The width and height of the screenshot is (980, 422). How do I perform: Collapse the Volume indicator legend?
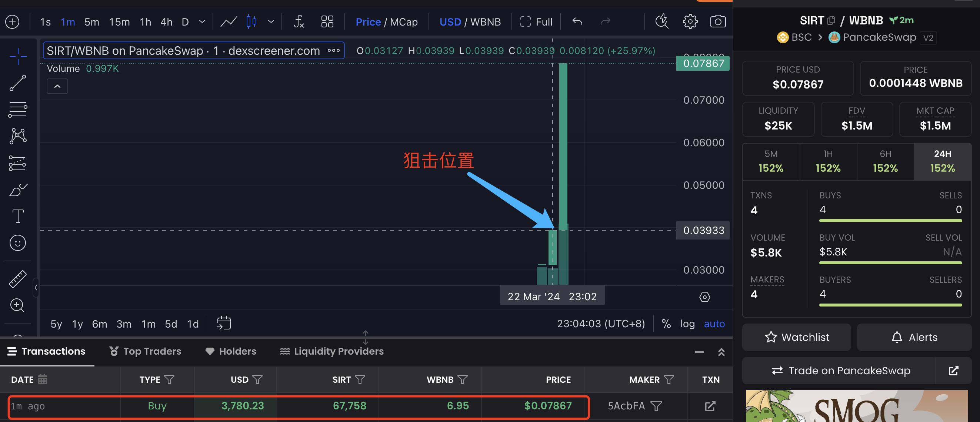pos(57,86)
